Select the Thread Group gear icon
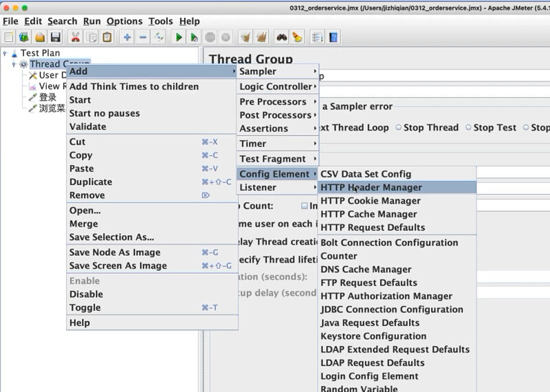Viewport: 550px width, 392px height. [23, 64]
